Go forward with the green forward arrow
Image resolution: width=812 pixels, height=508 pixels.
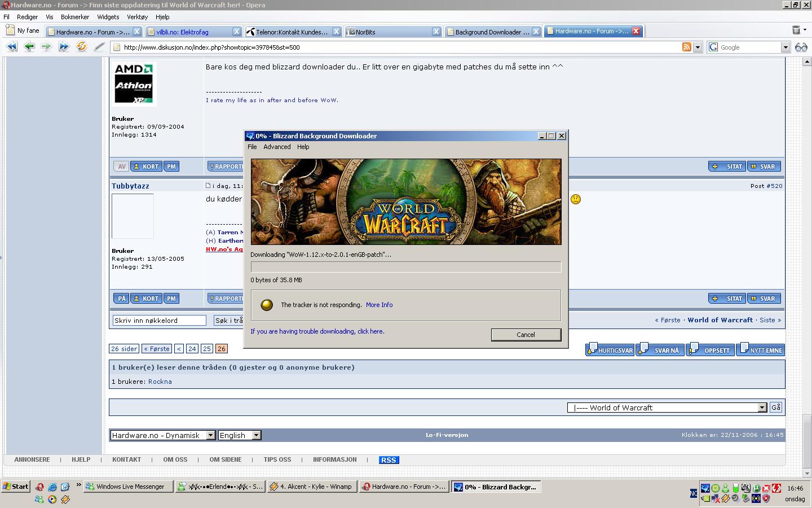(x=47, y=47)
